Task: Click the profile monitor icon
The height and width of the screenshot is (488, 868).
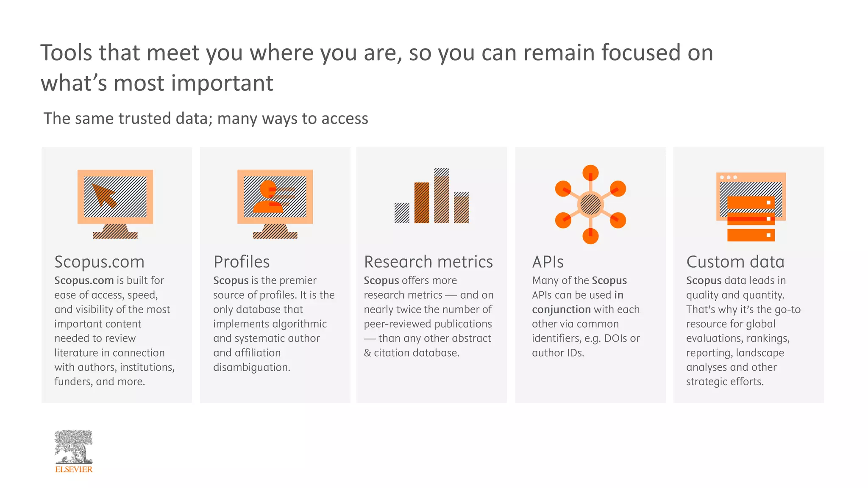Action: click(x=275, y=204)
